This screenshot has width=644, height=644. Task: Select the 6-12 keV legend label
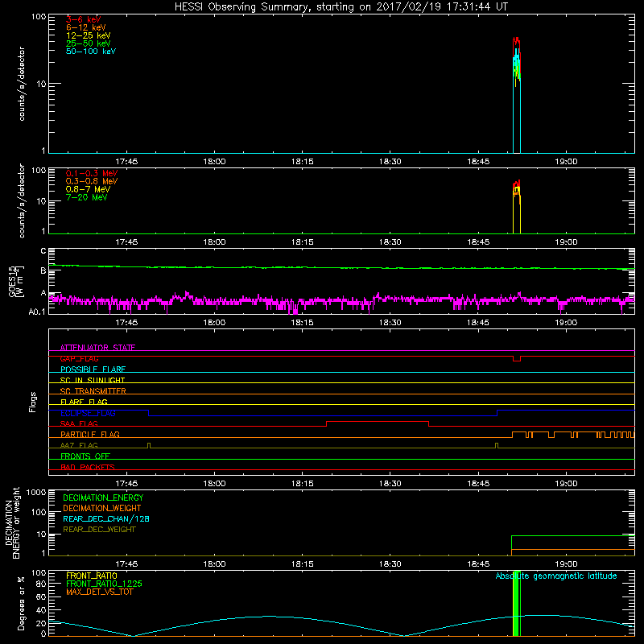pyautogui.click(x=86, y=27)
